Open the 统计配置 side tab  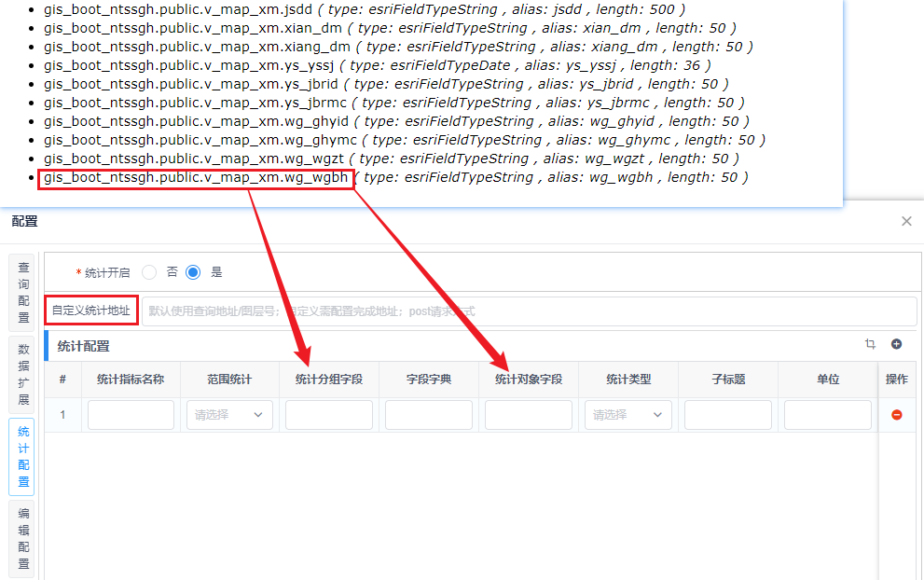[23, 457]
